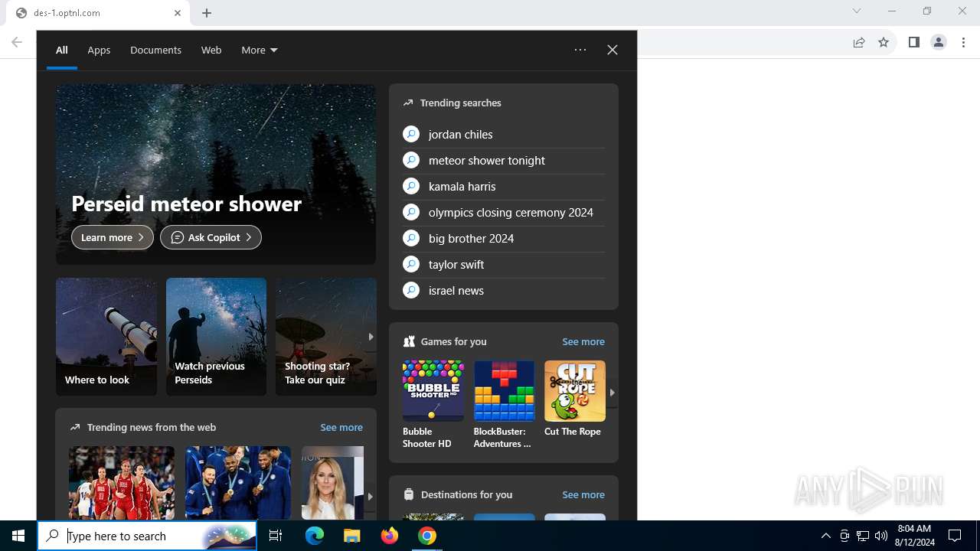Click Ask Copilot button
980x551 pixels.
211,237
